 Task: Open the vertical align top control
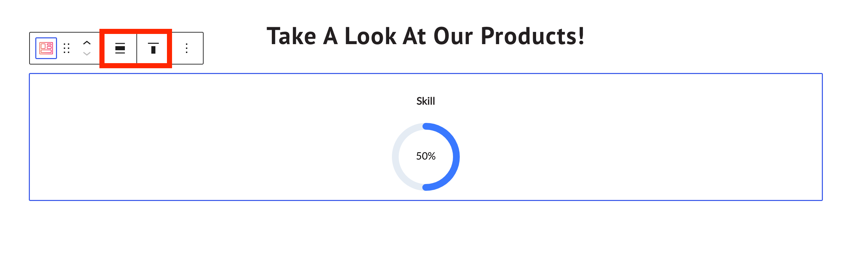pos(153,48)
